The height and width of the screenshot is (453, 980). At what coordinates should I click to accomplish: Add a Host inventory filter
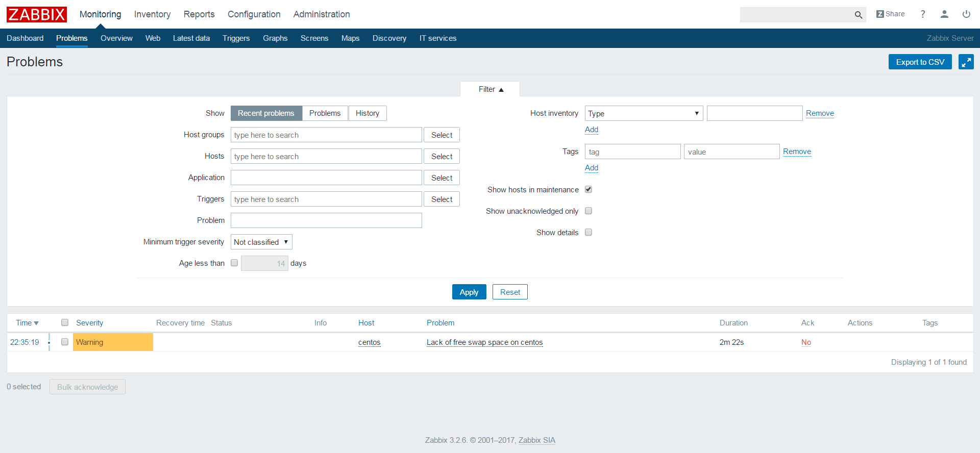pyautogui.click(x=592, y=130)
